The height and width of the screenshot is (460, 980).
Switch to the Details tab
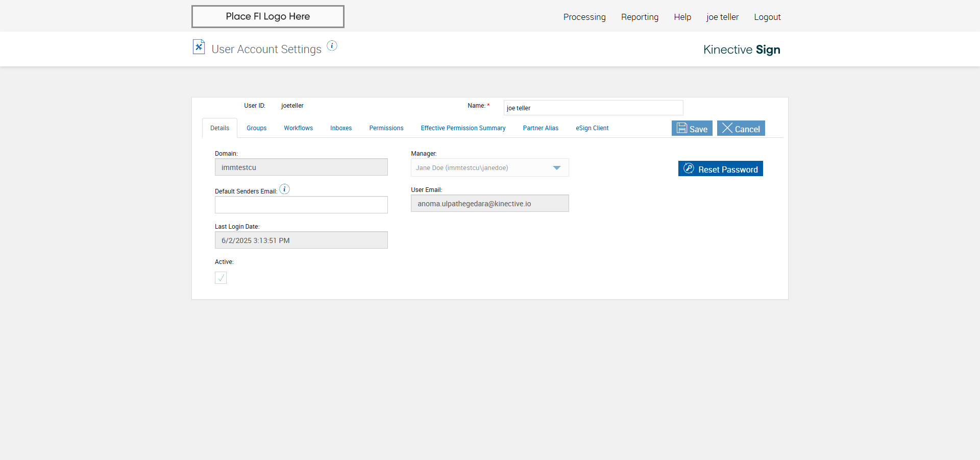219,128
